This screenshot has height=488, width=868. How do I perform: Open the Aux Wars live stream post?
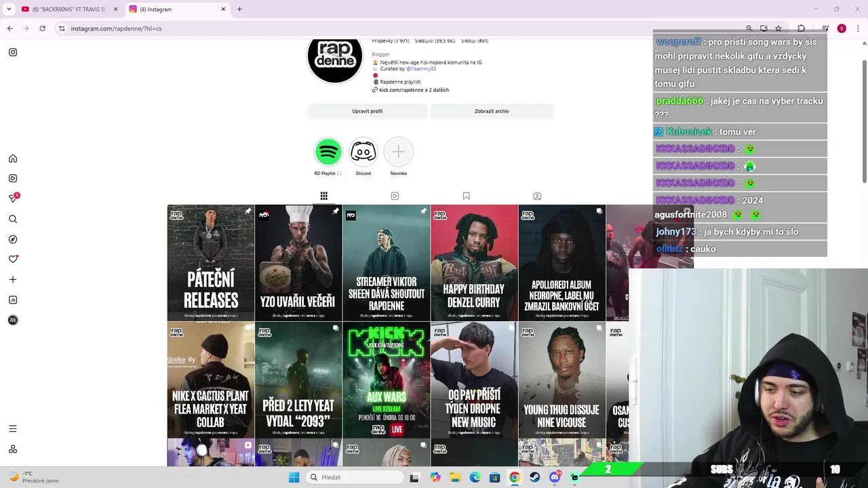click(387, 380)
